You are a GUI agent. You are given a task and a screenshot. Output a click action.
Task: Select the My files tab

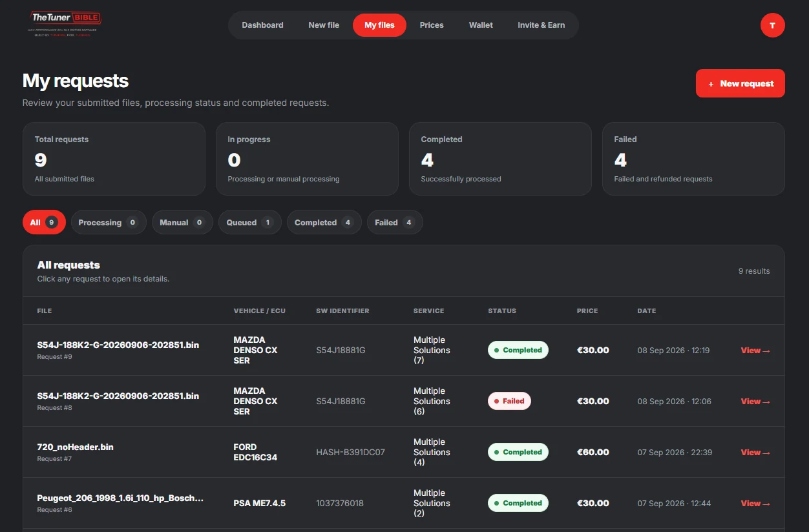point(379,25)
